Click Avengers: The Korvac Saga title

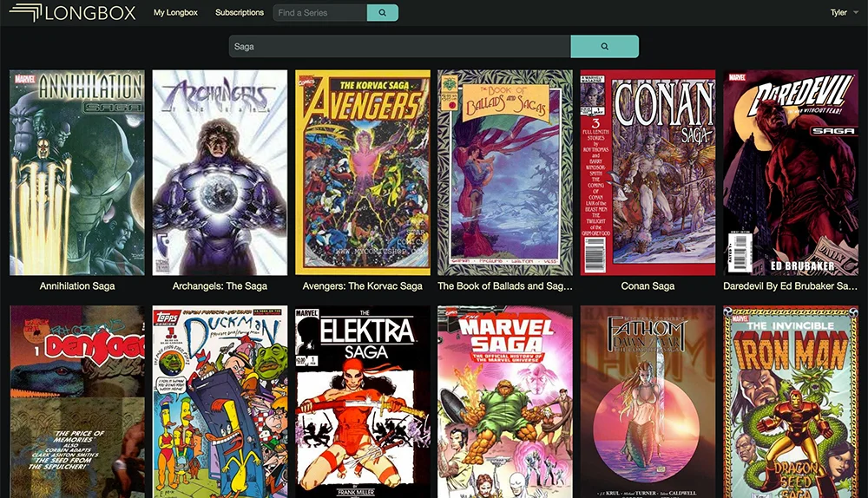[x=363, y=286]
